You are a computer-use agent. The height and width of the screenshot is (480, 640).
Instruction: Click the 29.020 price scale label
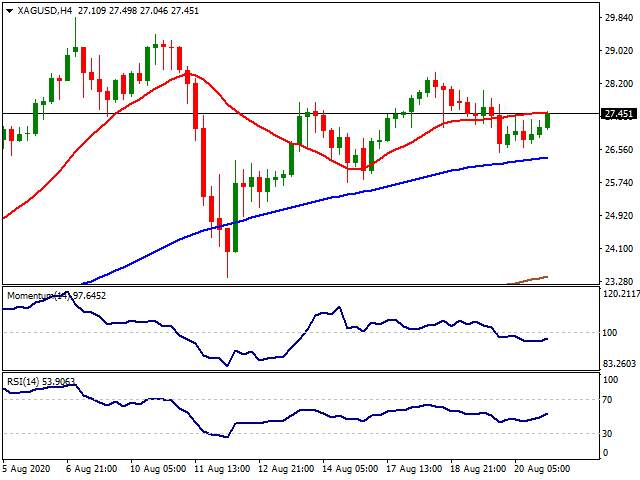(x=619, y=51)
